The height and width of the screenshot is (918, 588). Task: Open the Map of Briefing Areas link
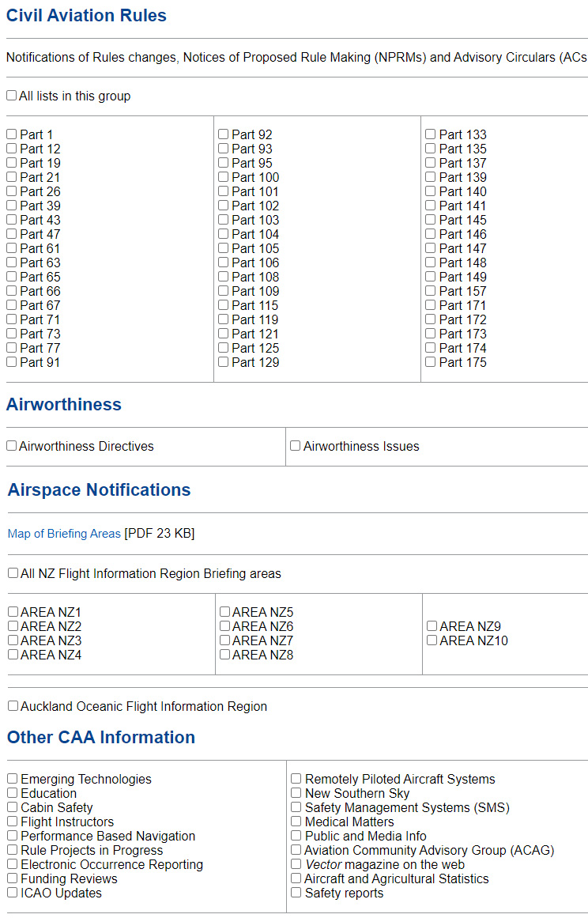(x=64, y=534)
